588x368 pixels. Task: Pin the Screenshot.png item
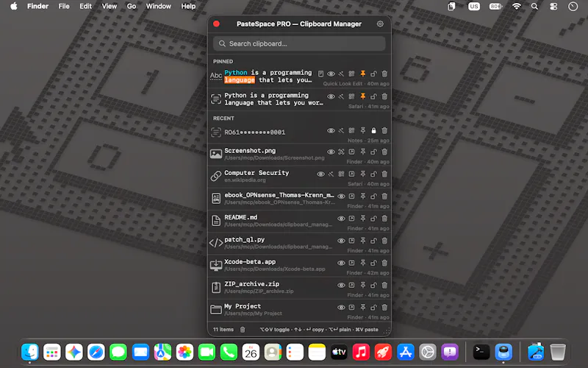click(x=362, y=152)
